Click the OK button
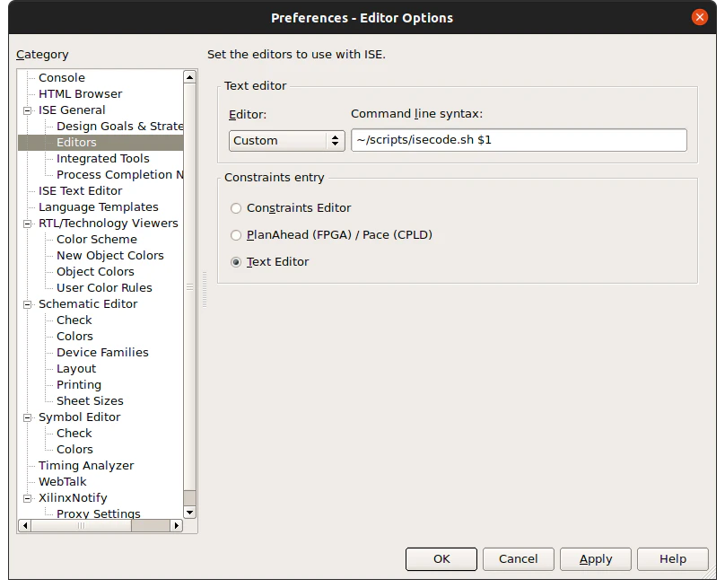Viewport: 725px width, 588px height. click(441, 559)
